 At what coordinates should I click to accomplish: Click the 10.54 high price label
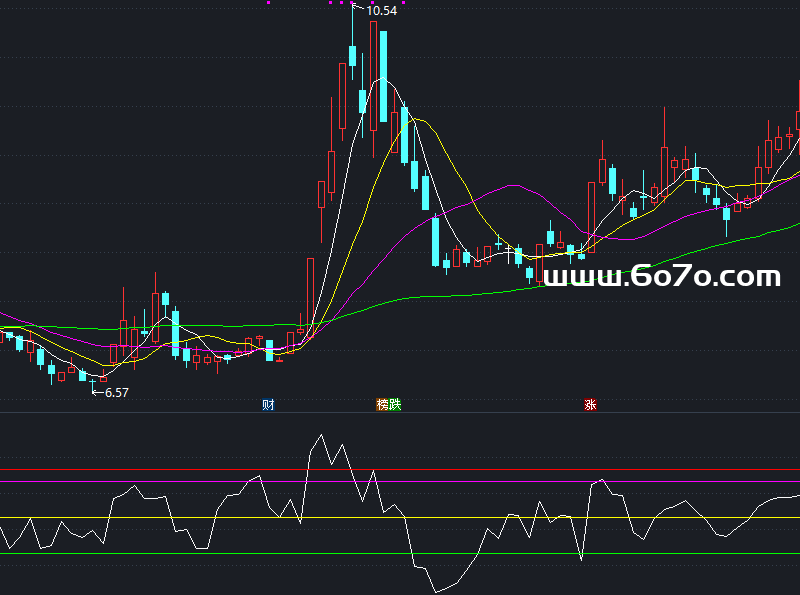coord(381,11)
